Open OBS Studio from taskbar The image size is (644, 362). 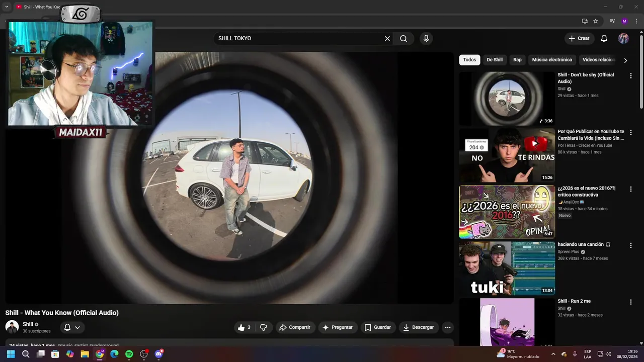click(144, 354)
